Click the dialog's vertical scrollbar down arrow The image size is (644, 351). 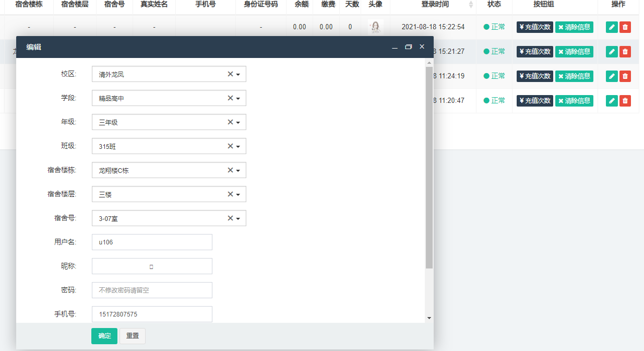click(x=429, y=318)
